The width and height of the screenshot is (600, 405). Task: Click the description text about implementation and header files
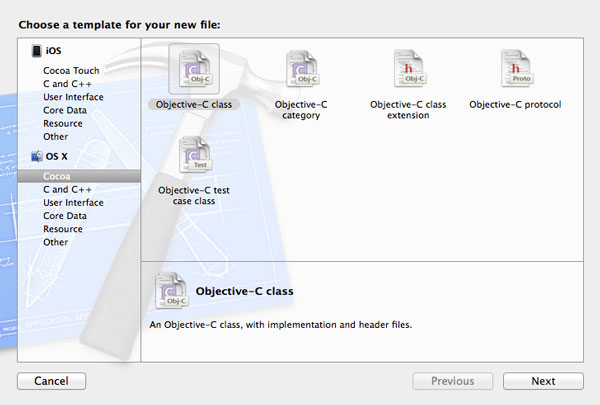[x=281, y=325]
